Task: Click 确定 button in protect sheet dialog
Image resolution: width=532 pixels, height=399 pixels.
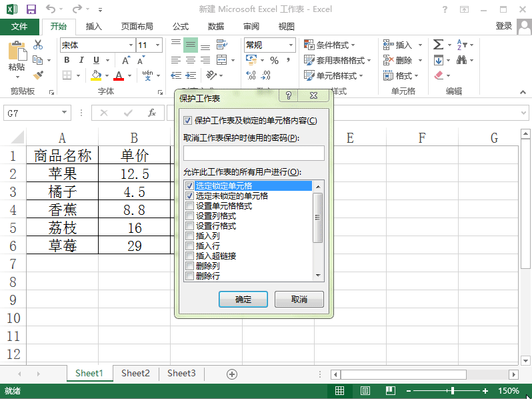Action: [243, 299]
